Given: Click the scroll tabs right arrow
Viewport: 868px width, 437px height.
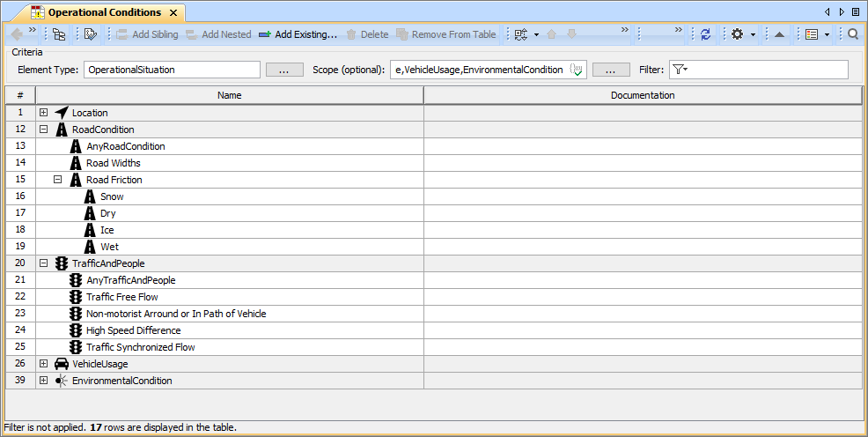Looking at the screenshot, I should point(842,12).
